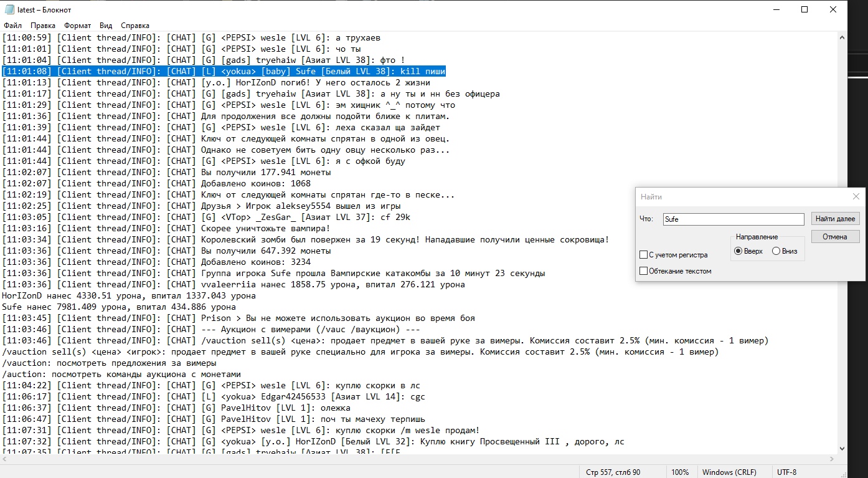Screen dimensions: 868x478
Task: Close the Найти dialog with X
Action: pyautogui.click(x=856, y=197)
